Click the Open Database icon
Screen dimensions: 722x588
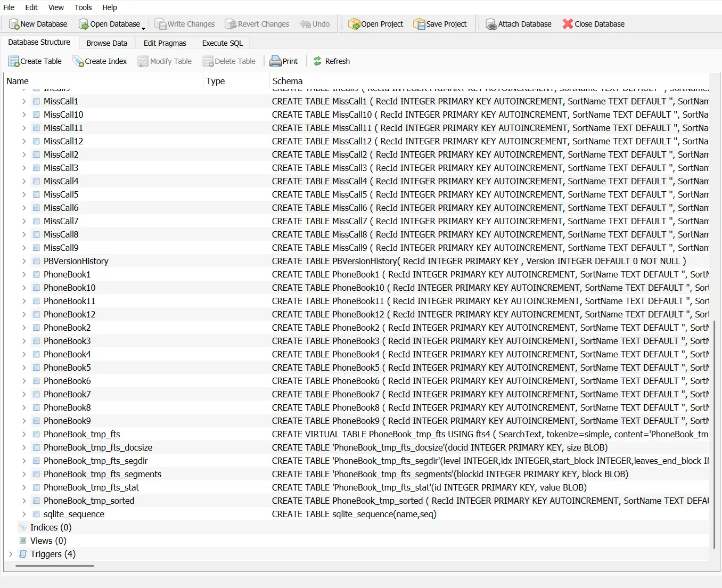coord(84,24)
